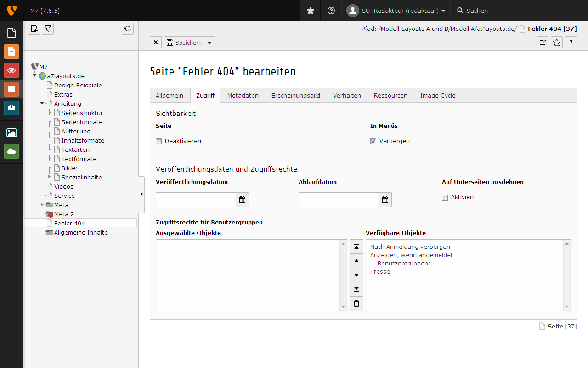Select Inhaltsformate page in tree
The width and height of the screenshot is (588, 368).
[x=83, y=140]
